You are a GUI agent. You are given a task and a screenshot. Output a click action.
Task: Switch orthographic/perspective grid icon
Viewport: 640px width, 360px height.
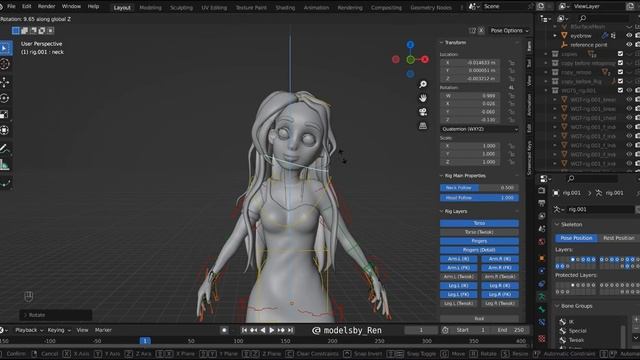[x=423, y=126]
